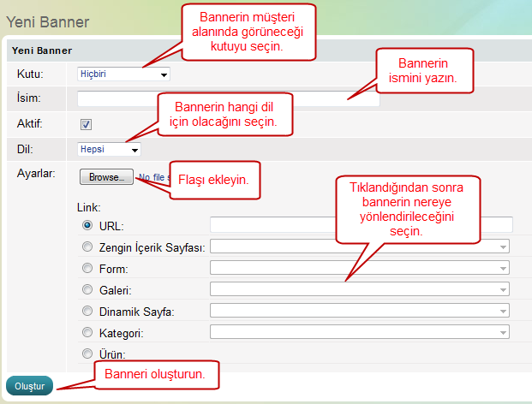
Task: Uncheck the Aktif checkbox
Action: point(86,124)
